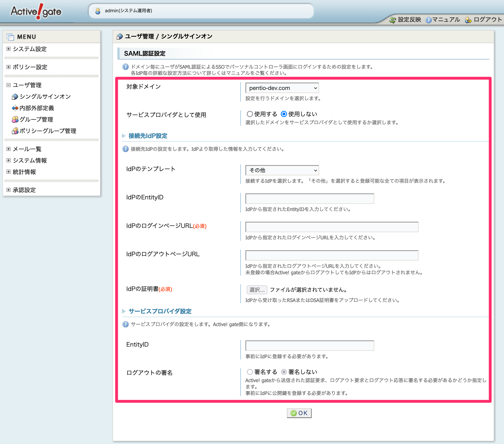Click the help icon beside サービスプロバイダの設定をします
Viewport: 504px width, 444px height.
126,324
